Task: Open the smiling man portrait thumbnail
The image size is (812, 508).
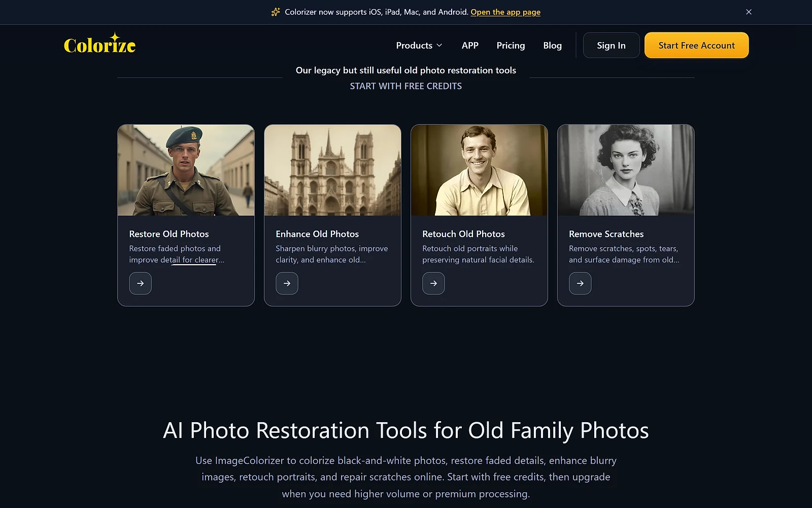Action: (480, 170)
